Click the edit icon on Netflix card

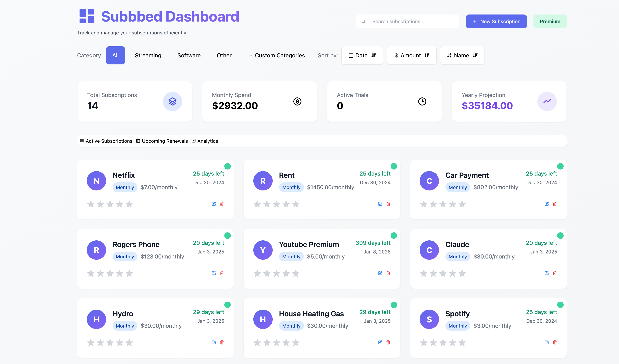[214, 204]
